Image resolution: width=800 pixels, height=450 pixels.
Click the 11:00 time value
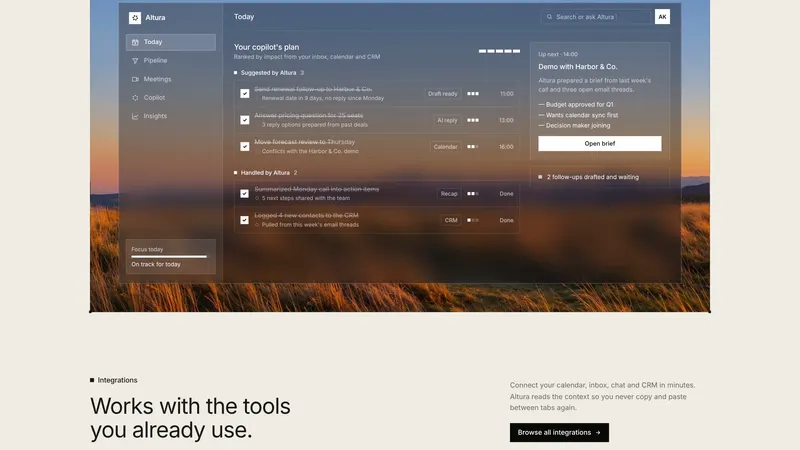tap(507, 94)
